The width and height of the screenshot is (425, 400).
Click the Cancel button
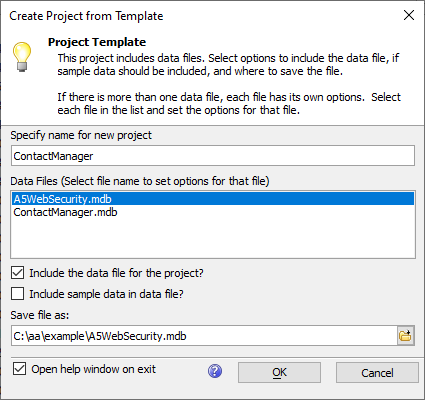click(x=377, y=373)
